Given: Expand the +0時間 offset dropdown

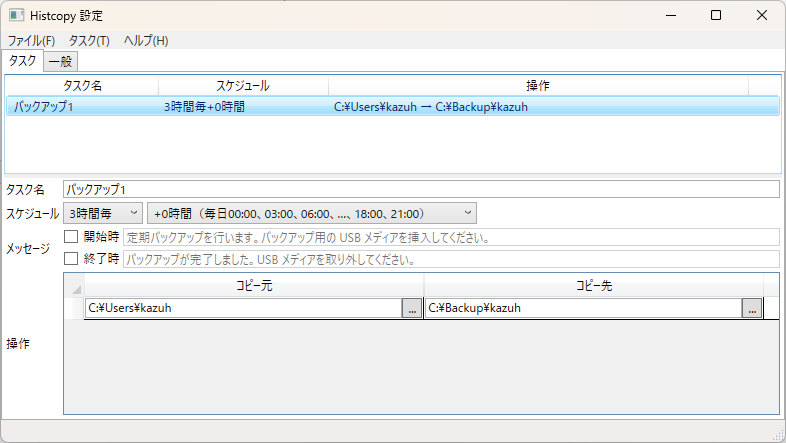Looking at the screenshot, I should pyautogui.click(x=311, y=213).
